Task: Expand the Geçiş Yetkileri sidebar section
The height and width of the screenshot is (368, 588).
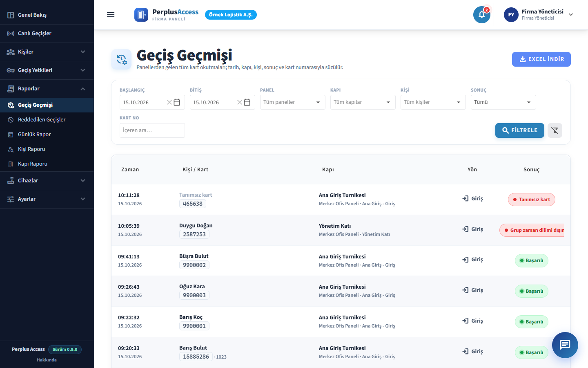Action: (x=47, y=70)
